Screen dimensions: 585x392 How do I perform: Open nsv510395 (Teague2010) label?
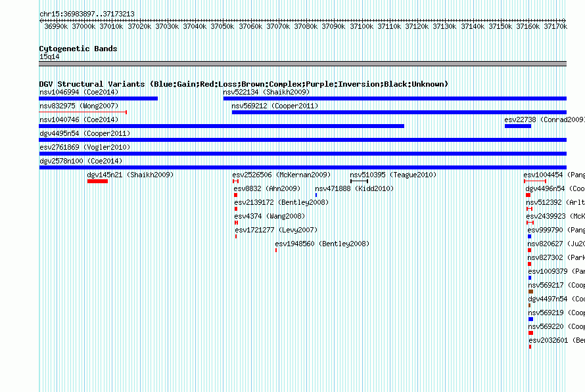pos(393,175)
